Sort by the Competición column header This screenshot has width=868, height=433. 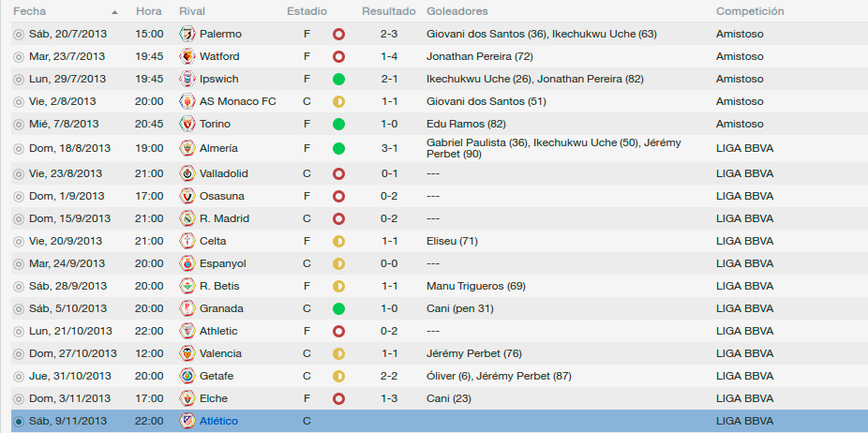pyautogui.click(x=750, y=11)
